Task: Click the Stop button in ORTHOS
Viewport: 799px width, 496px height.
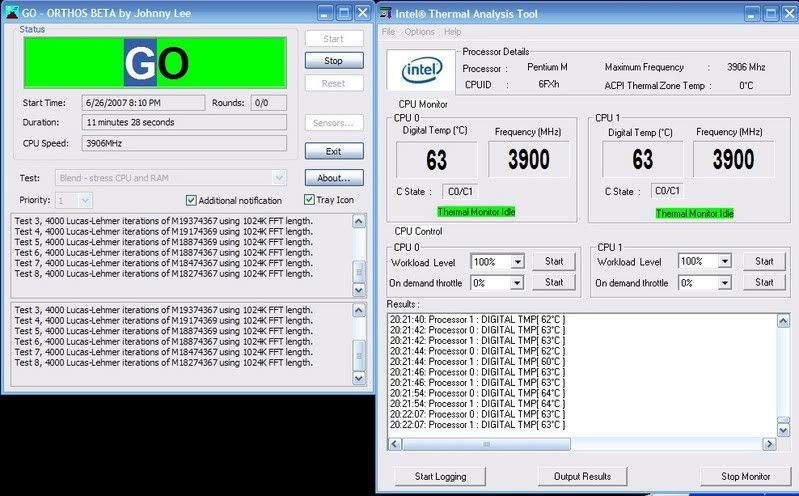Action: [334, 61]
